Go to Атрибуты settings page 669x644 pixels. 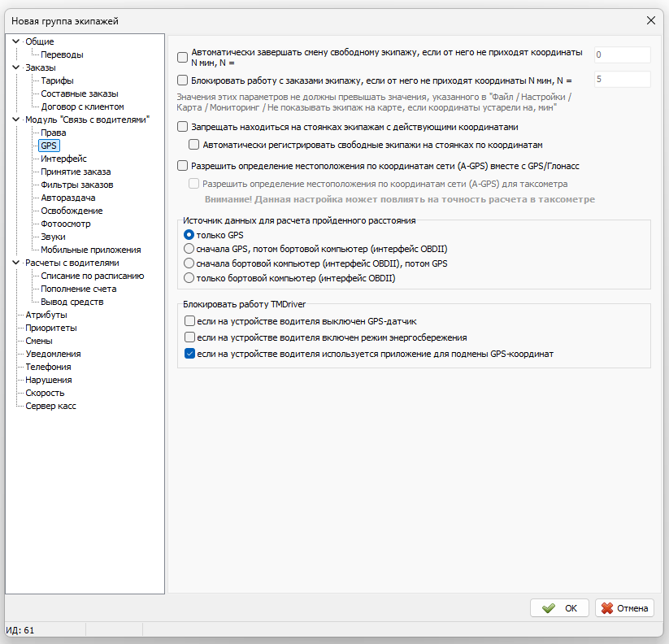[46, 315]
